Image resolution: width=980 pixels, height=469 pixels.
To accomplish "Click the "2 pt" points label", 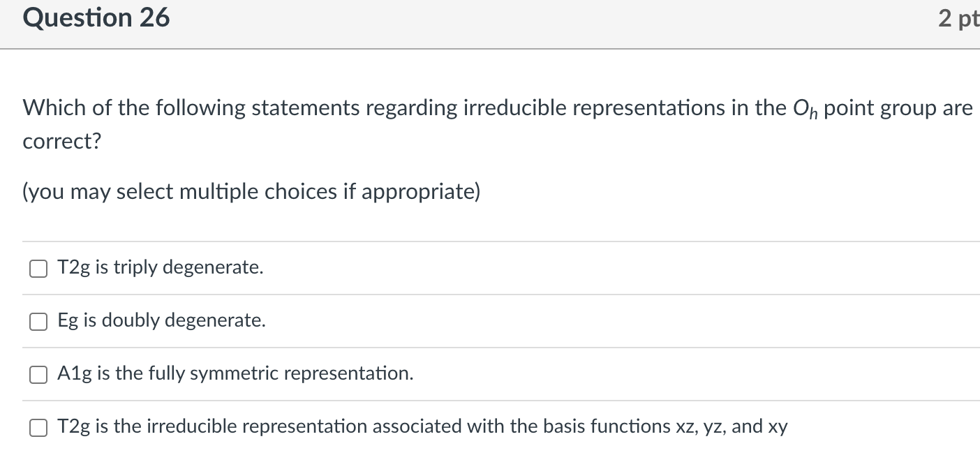I will pos(958,19).
